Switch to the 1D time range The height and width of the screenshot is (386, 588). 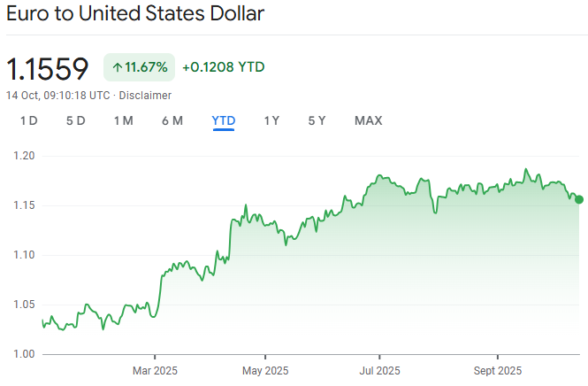pos(28,120)
